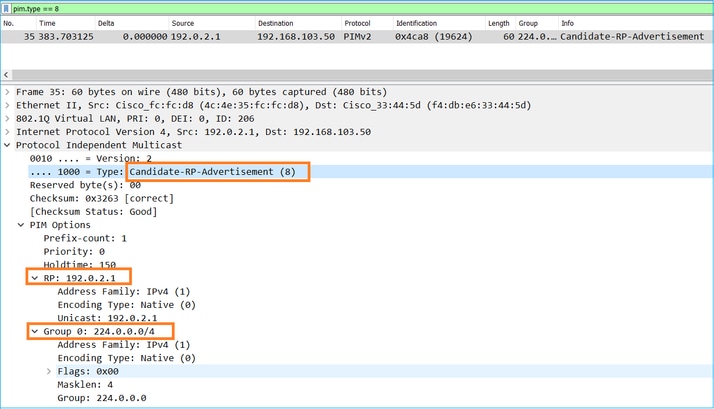Select Address Family line under RP
Screen dimensions: 714x409
coord(123,291)
